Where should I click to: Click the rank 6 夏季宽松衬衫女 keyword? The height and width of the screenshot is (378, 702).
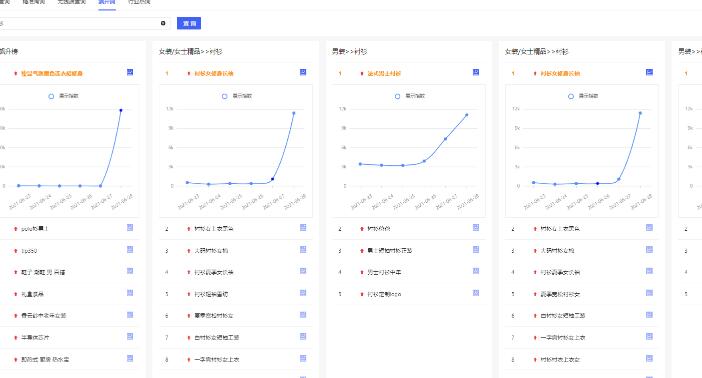coord(214,316)
